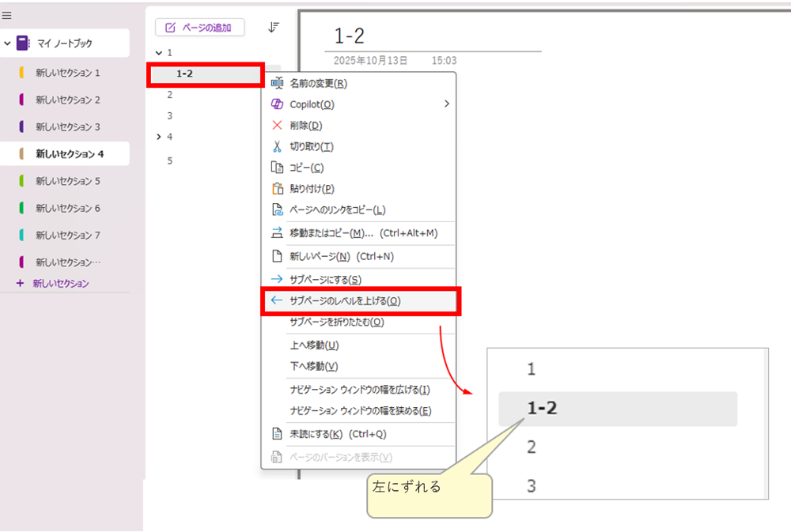Click the red delete X icon

(x=277, y=125)
